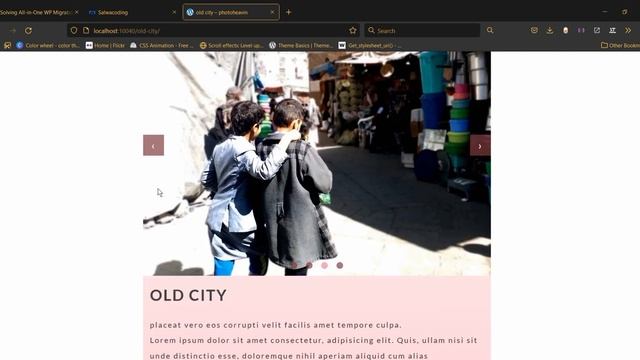Go to next slide with right arrow
Screen dimensions: 640x360
coord(480,145)
